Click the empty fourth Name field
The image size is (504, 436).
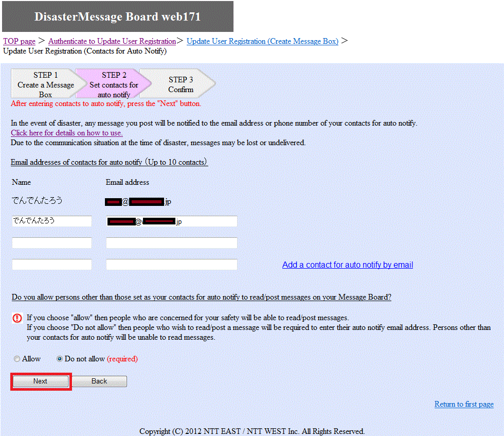[x=51, y=264]
